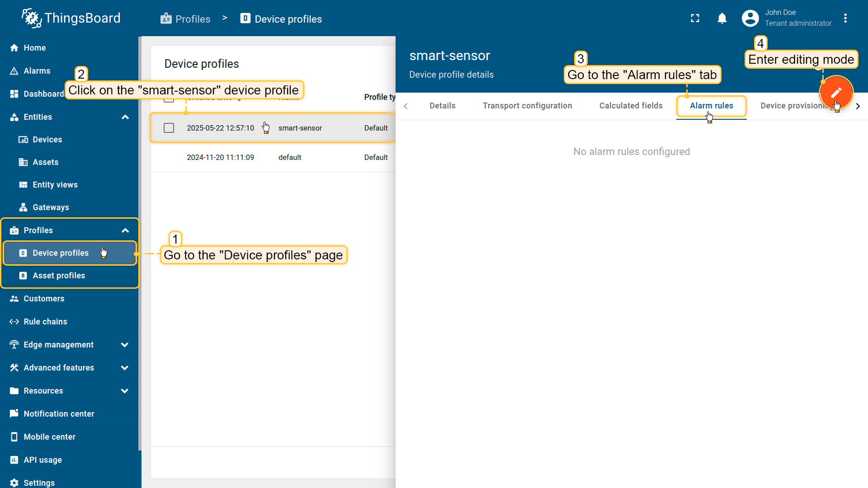
Task: Expand the Resources section
Action: 125,391
